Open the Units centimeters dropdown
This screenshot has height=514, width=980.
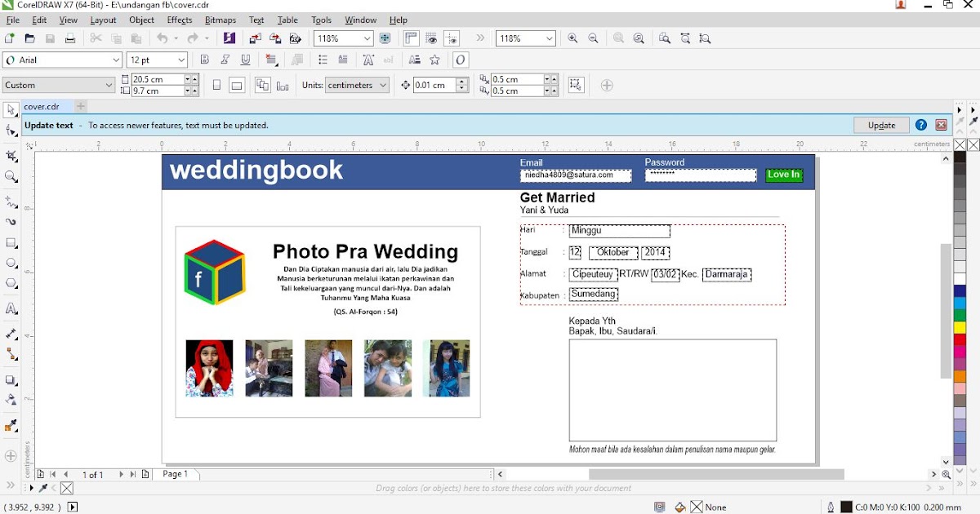click(x=382, y=85)
